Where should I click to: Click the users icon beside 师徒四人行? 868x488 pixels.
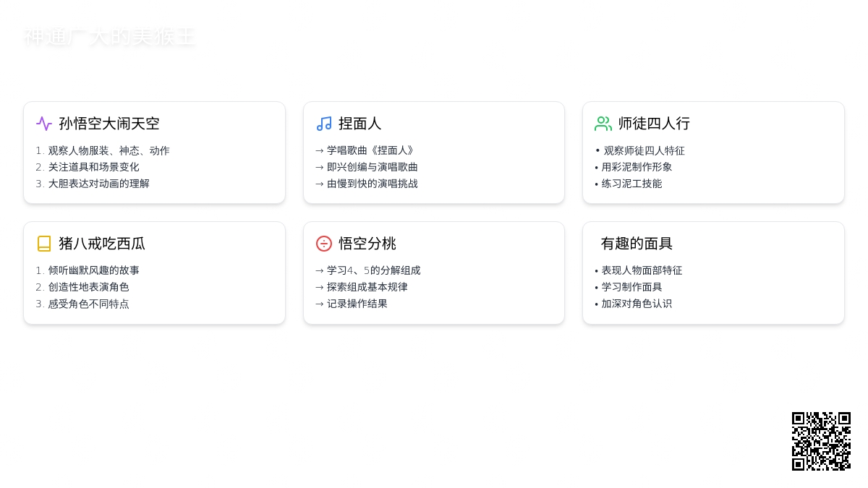tap(603, 124)
